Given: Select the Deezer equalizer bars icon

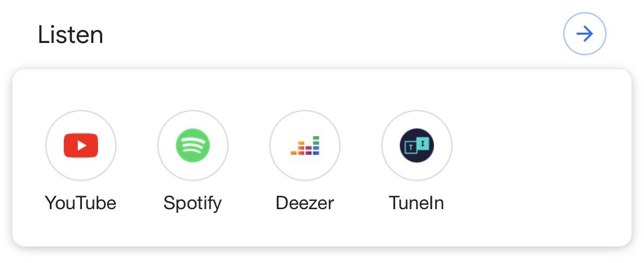Looking at the screenshot, I should click(305, 145).
